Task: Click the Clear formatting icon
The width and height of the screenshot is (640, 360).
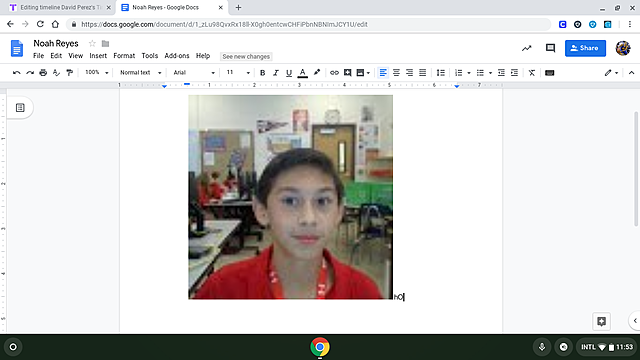Action: (x=531, y=73)
